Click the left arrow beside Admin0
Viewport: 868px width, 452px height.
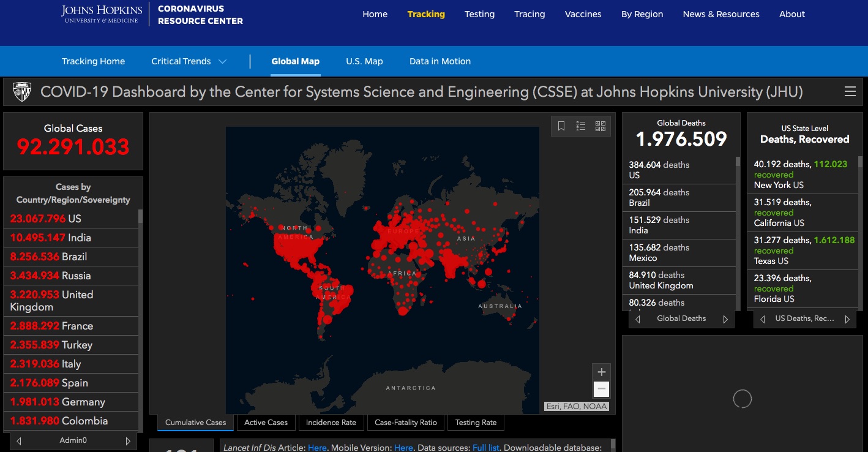coord(19,441)
